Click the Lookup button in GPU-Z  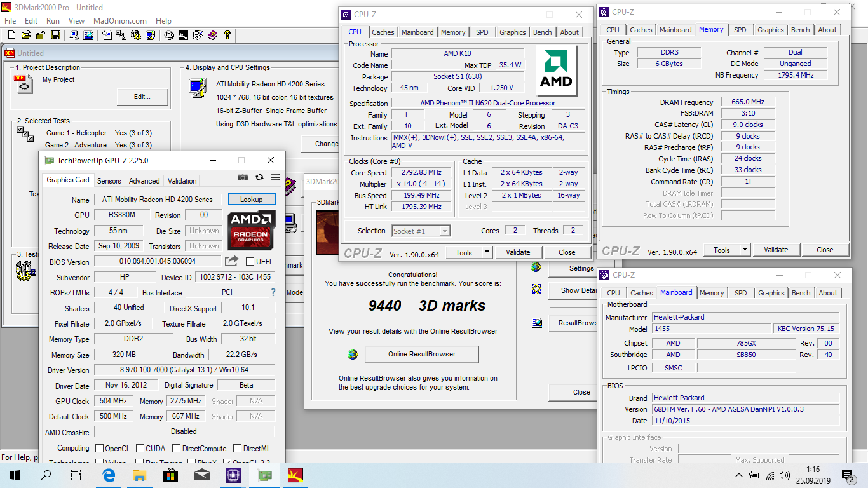pos(251,200)
